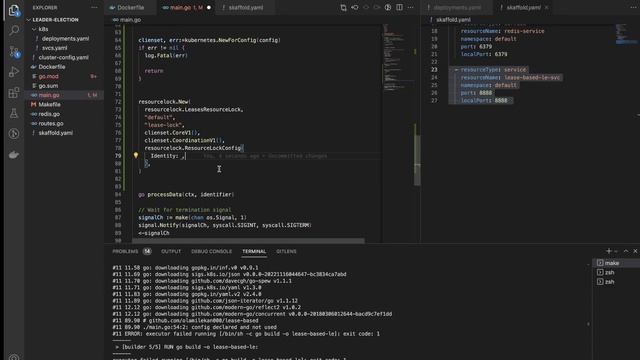Open skaffold.yaml in the explorer tree

click(x=56, y=133)
